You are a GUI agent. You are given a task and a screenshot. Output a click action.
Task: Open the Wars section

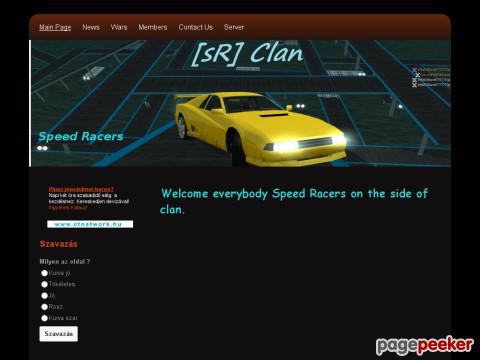pos(119,27)
